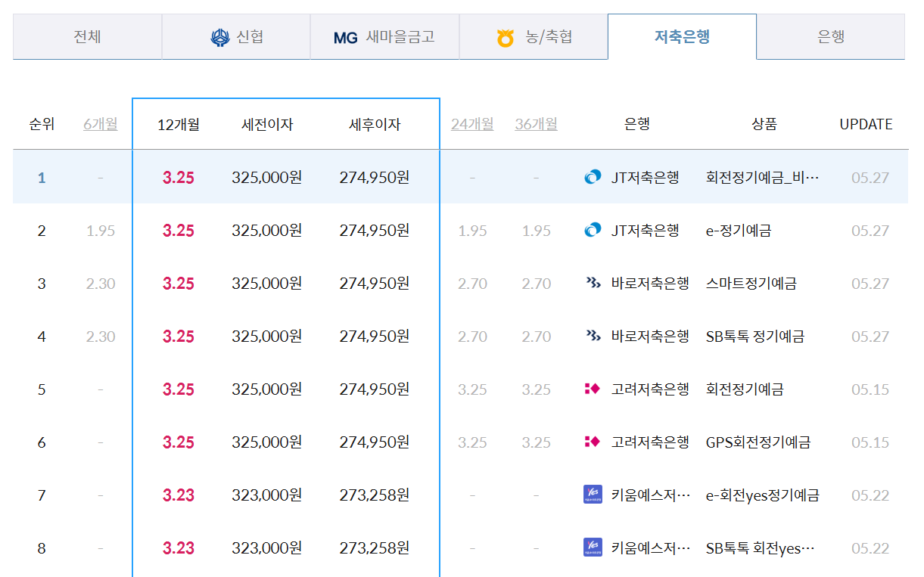
Task: Open 고려저축은행 name in rank 6 row
Action: [x=650, y=442]
